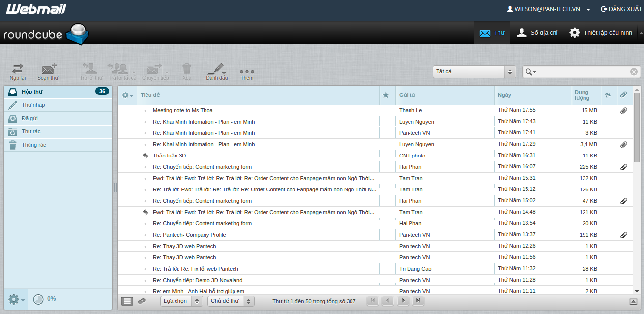
Task: Click attachment icon on Meeting note to Ms Thoa
Action: (x=623, y=110)
